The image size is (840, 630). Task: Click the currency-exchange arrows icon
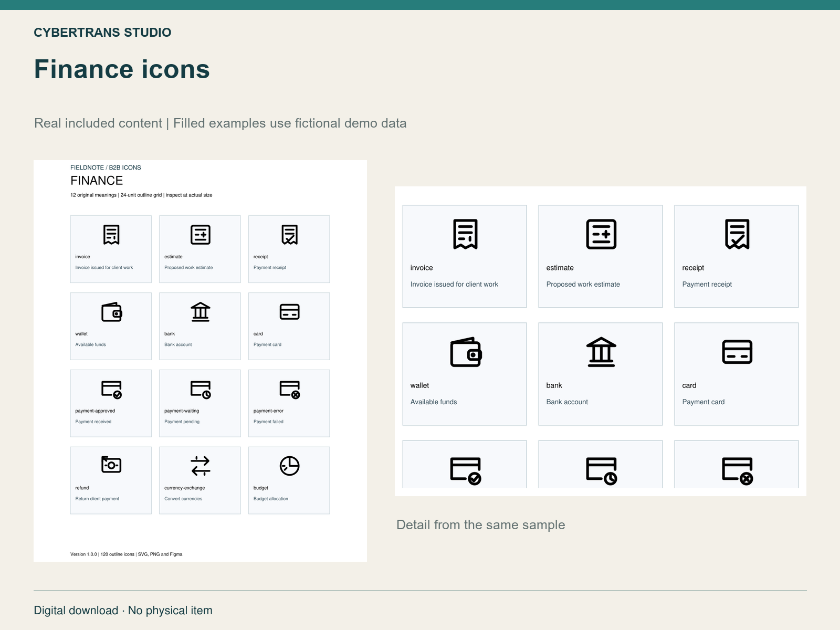(201, 466)
